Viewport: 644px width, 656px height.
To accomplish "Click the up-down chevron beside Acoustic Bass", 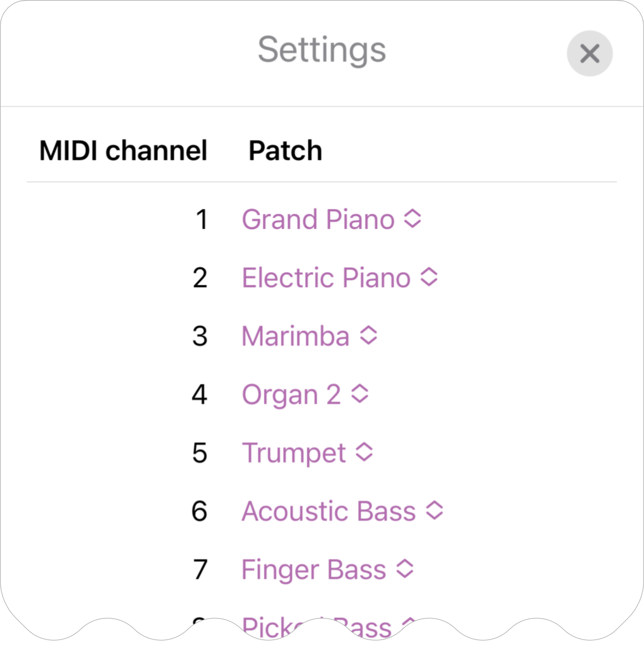I will (x=435, y=510).
